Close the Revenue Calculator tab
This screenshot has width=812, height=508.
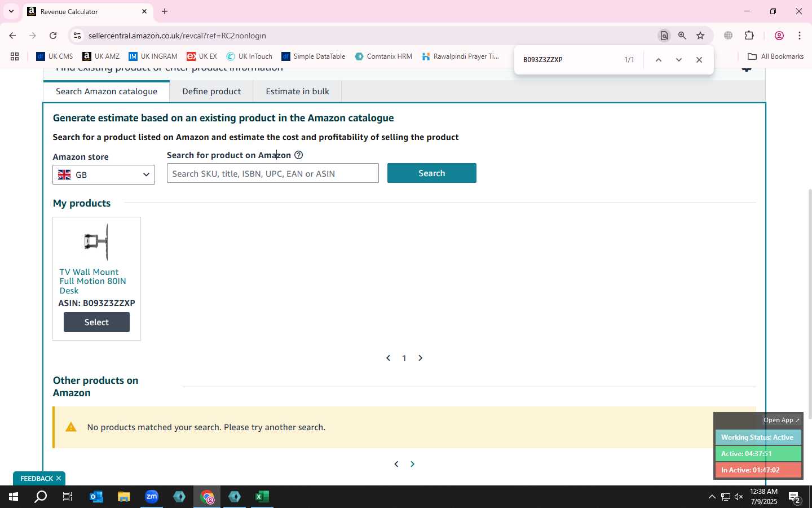click(144, 11)
